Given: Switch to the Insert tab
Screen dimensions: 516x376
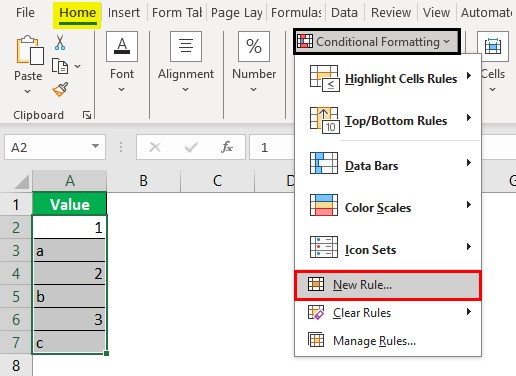Looking at the screenshot, I should coord(124,13).
